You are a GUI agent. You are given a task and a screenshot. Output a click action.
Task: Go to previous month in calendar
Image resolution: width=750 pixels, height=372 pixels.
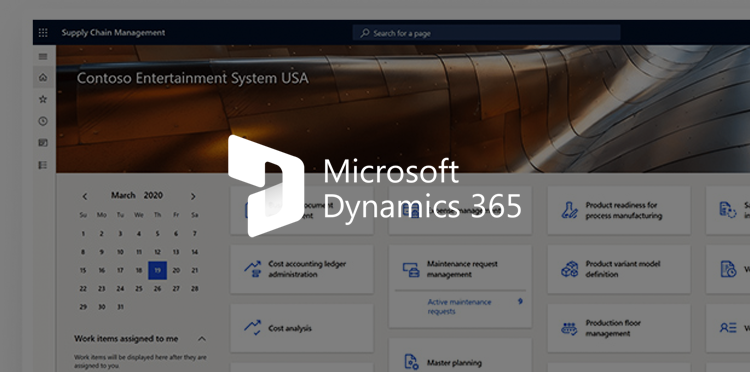point(85,196)
